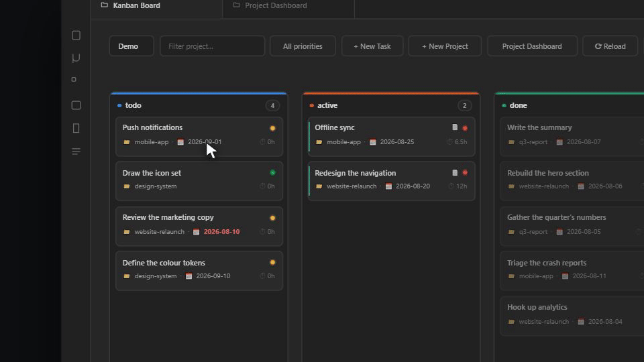Click the + New Project button
The image size is (644, 362).
pyautogui.click(x=445, y=46)
